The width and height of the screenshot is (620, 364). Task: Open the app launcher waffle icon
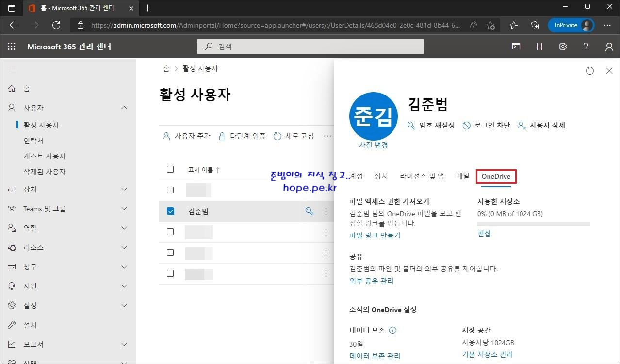[x=12, y=47]
